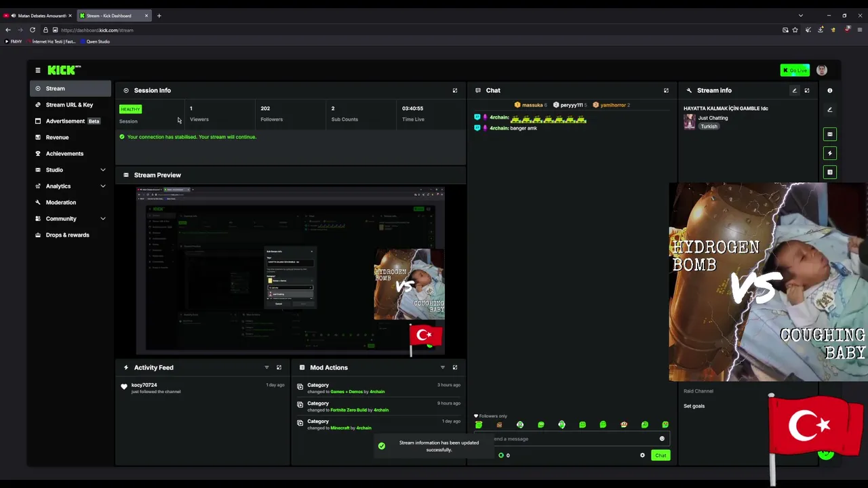The width and height of the screenshot is (868, 488).
Task: Click top gifter massuka in chat
Action: pyautogui.click(x=530, y=105)
